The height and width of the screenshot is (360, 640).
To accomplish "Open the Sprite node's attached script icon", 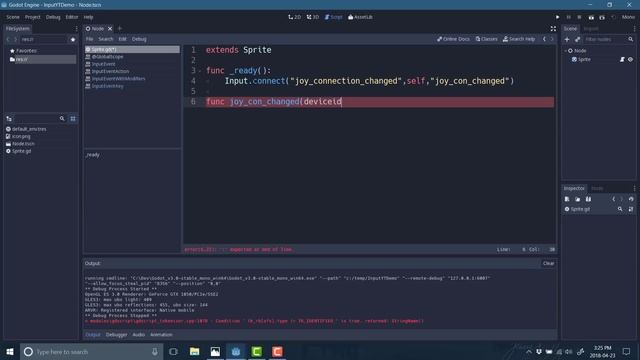I will pyautogui.click(x=622, y=59).
